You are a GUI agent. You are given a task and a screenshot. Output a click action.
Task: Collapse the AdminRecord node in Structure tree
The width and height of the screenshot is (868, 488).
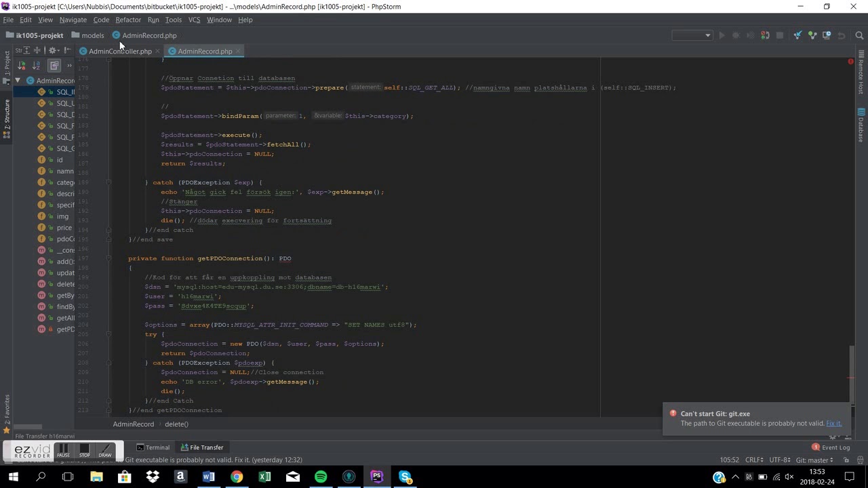(x=18, y=81)
